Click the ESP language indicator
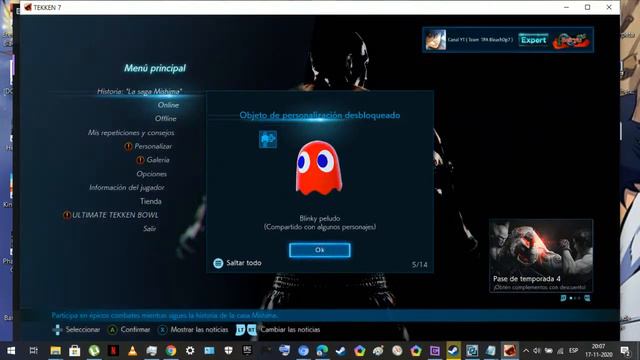This screenshot has height=360, width=640. [573, 351]
